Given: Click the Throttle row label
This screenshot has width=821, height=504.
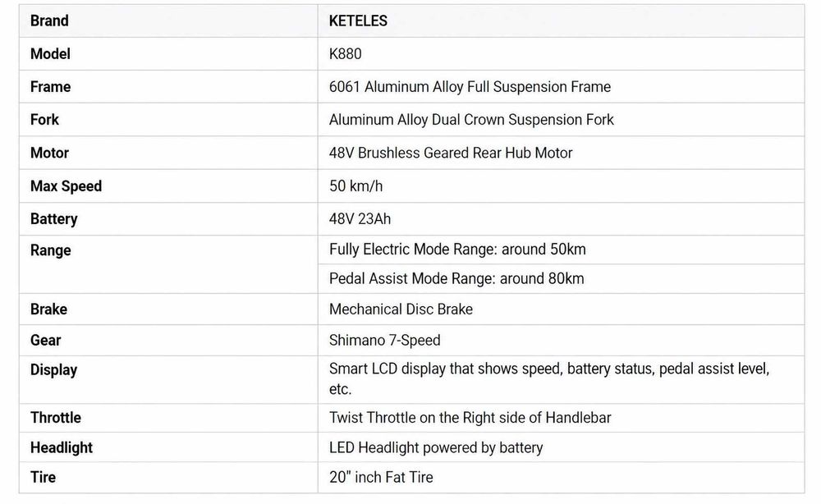Looking at the screenshot, I should pyautogui.click(x=56, y=418).
